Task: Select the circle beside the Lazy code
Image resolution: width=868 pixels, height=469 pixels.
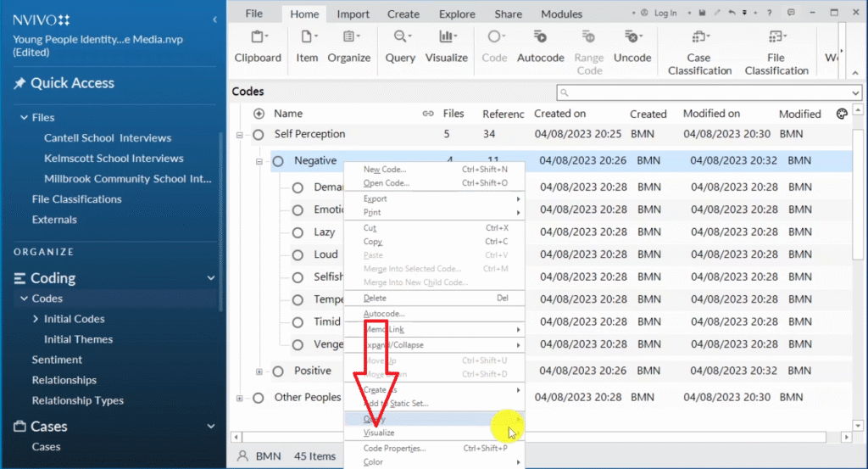Action: click(298, 232)
